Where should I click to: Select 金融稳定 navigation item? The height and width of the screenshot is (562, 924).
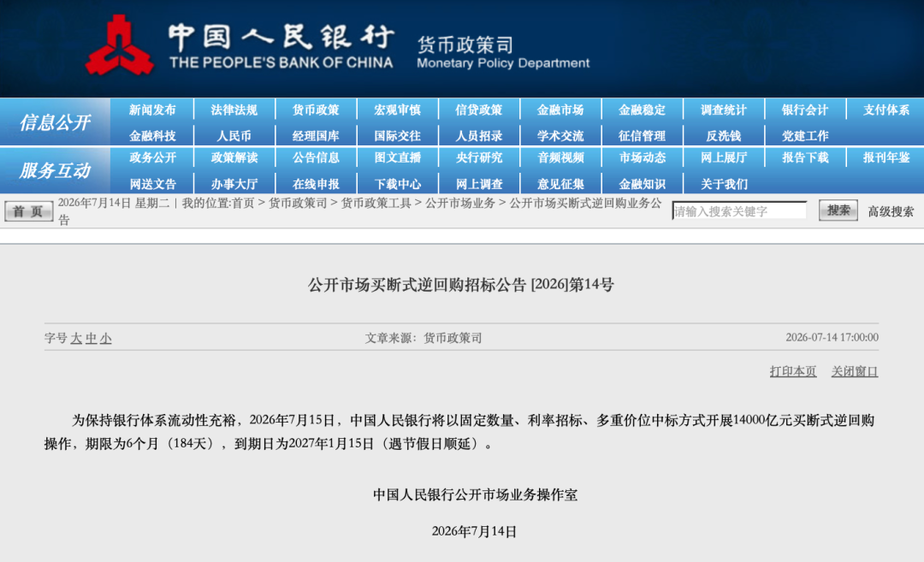pyautogui.click(x=642, y=110)
